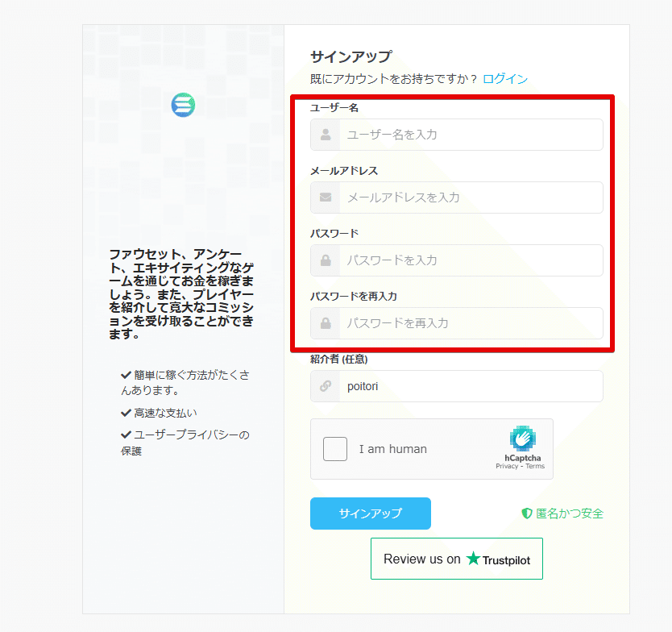Click the サインアップ signup button

click(x=370, y=513)
